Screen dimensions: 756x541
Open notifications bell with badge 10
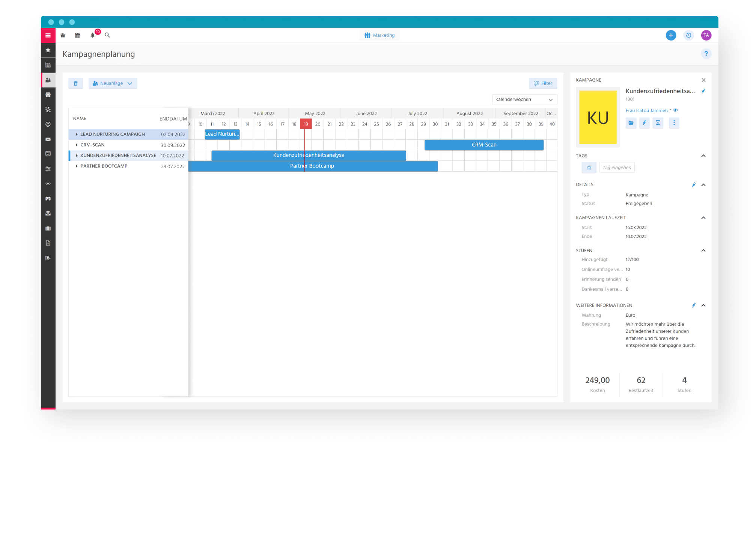93,35
